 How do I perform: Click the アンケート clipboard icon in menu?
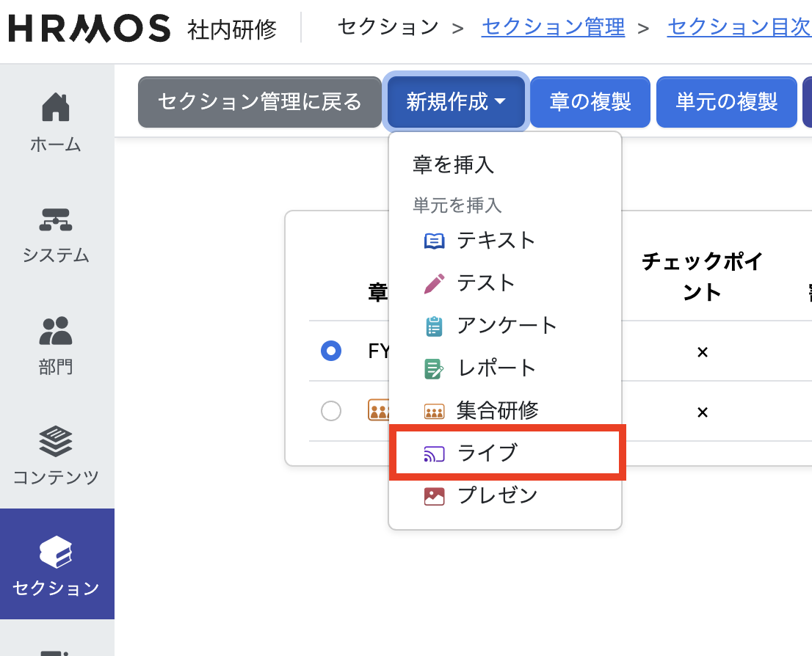435,326
